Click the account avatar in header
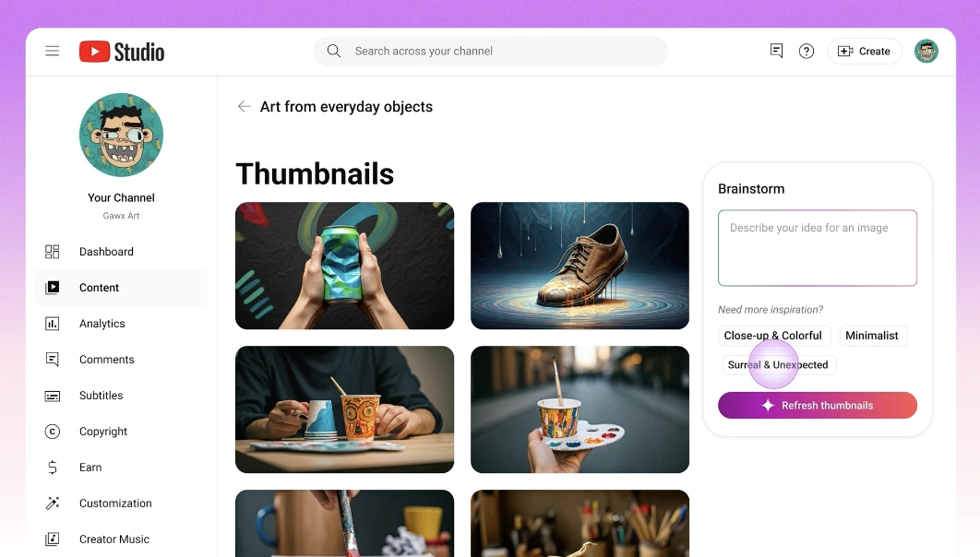This screenshot has width=980, height=557. pos(926,52)
